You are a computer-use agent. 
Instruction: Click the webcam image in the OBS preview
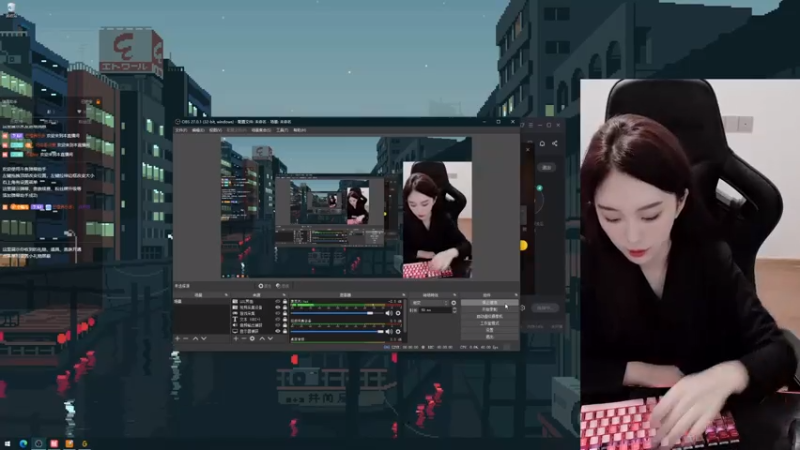[437, 219]
